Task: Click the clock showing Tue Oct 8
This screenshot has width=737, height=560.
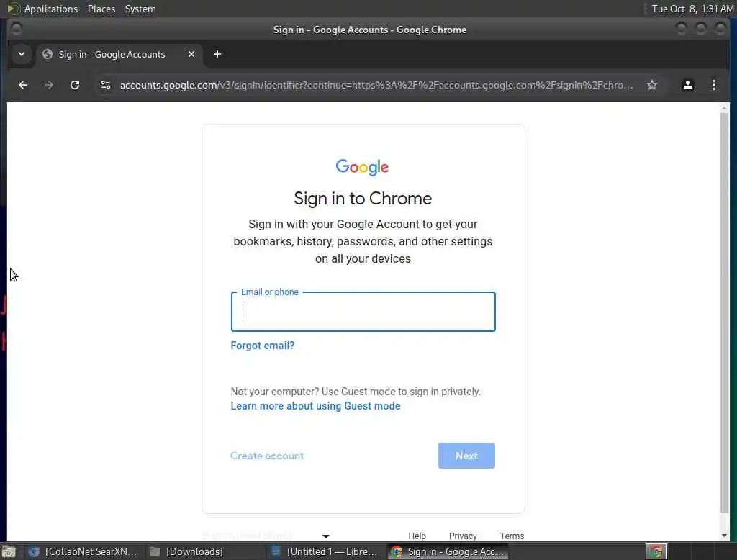Action: point(692,9)
